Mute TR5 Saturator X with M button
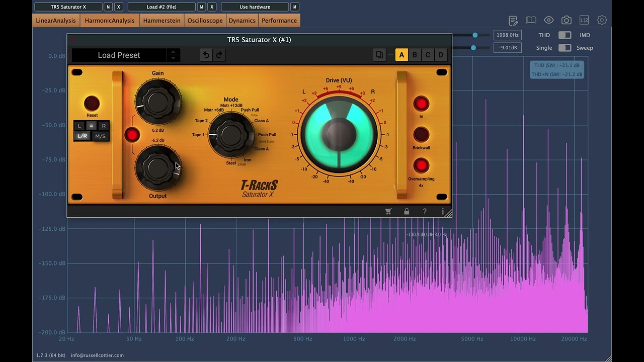 point(108,7)
